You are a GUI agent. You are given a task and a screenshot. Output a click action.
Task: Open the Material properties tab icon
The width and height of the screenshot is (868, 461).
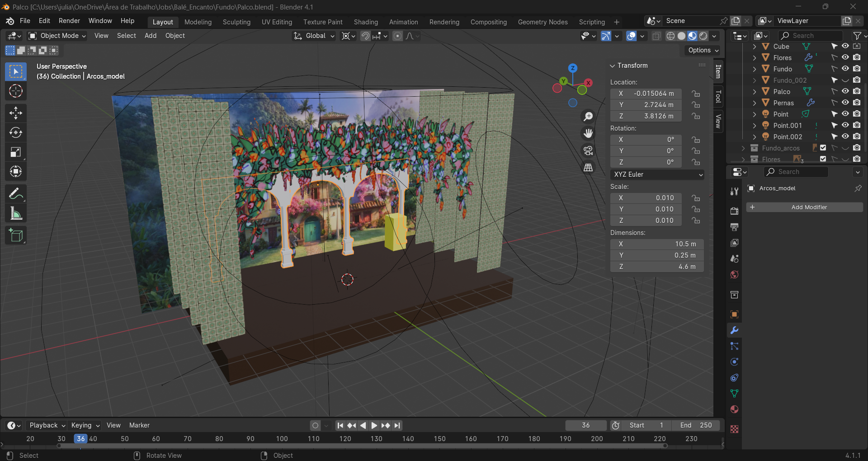click(735, 409)
